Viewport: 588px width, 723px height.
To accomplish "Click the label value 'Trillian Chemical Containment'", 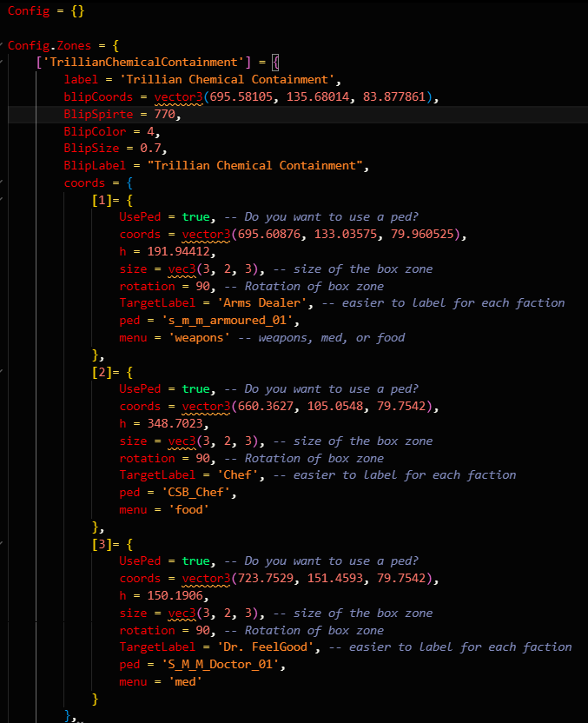I will click(227, 79).
